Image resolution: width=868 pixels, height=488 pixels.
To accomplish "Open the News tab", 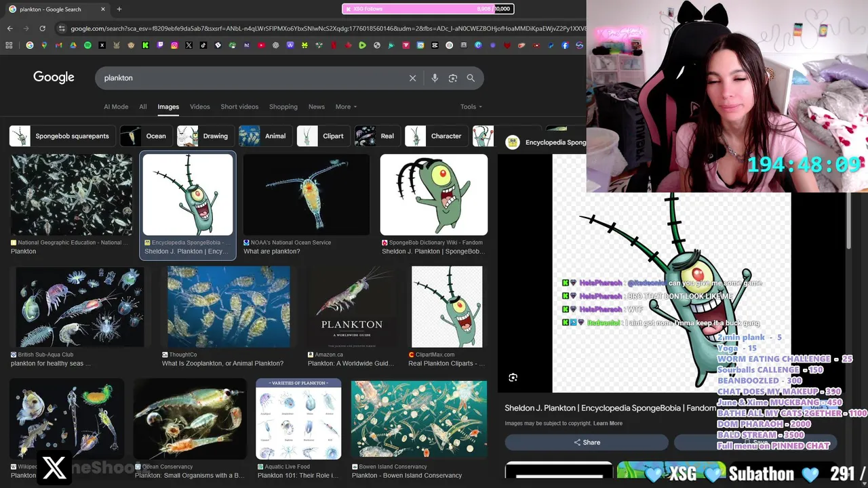I will (317, 106).
